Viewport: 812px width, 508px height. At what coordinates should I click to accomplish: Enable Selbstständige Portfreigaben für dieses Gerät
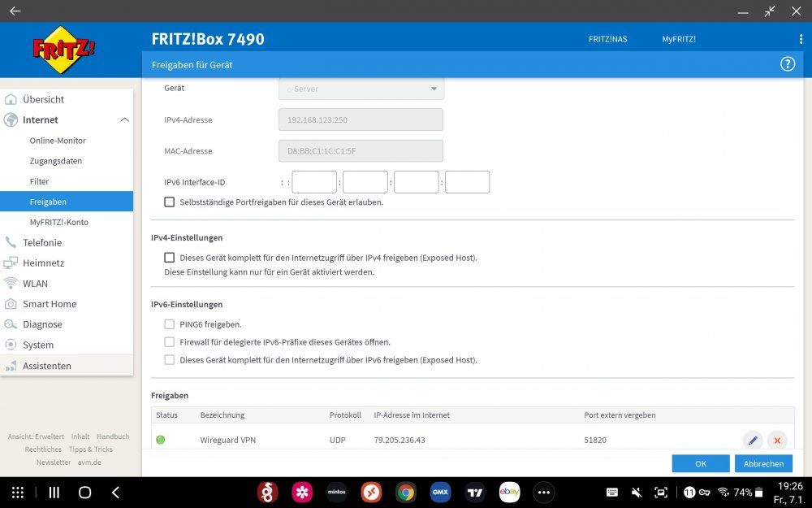click(x=170, y=202)
